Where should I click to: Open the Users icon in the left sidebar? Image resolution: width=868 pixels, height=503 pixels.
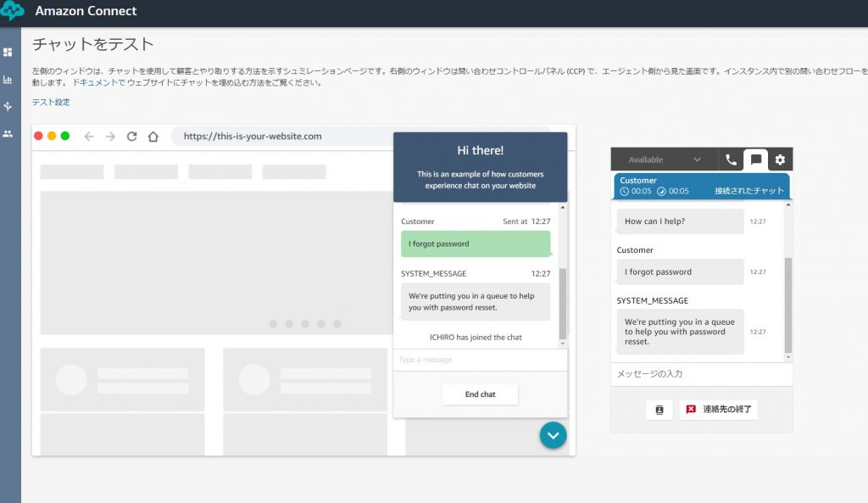8,134
